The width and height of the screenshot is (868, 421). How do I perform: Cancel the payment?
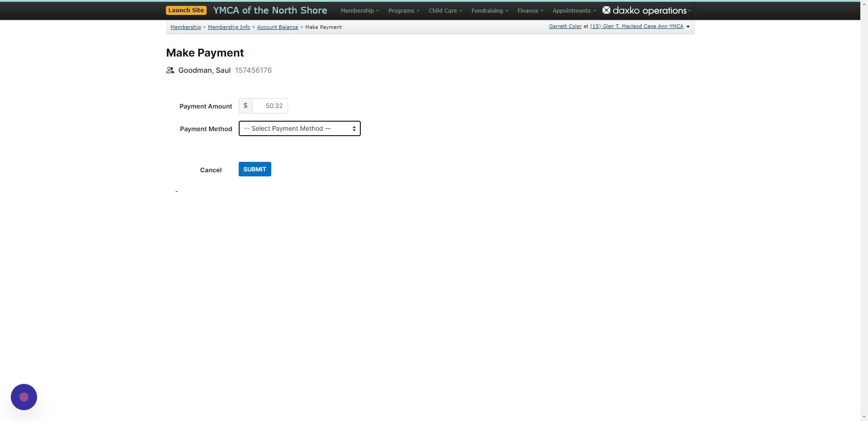pos(211,170)
